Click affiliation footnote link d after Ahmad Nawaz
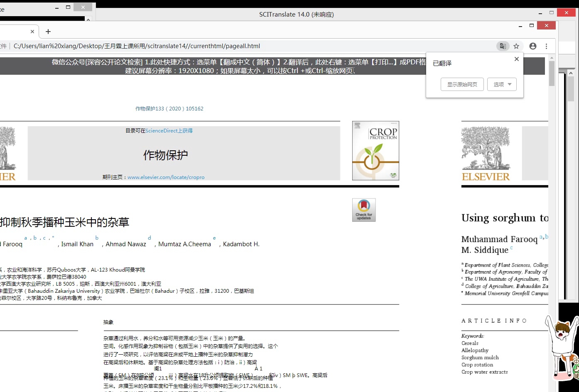The width and height of the screenshot is (579, 392). [x=150, y=238]
